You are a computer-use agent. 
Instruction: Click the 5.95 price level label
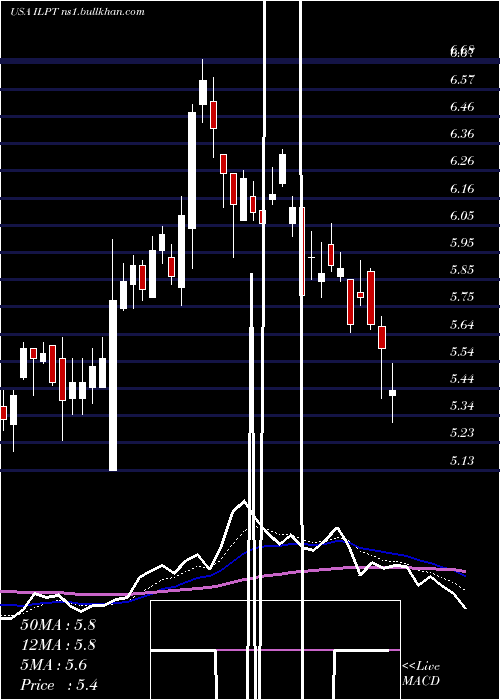(x=462, y=242)
